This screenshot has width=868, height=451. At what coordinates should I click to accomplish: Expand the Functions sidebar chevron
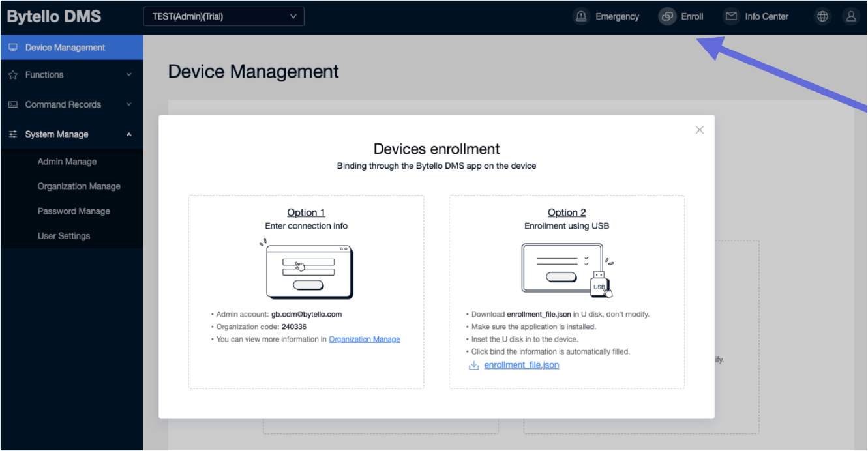click(129, 75)
